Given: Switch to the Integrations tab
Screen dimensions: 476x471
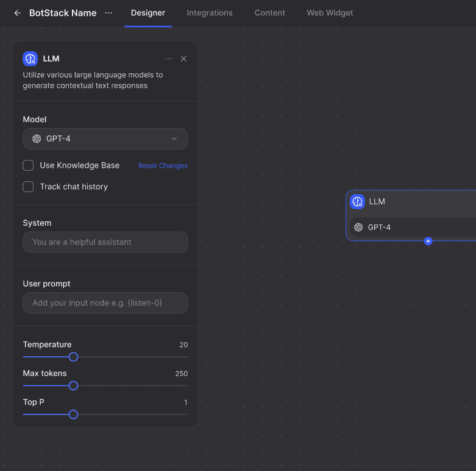Looking at the screenshot, I should coord(210,13).
